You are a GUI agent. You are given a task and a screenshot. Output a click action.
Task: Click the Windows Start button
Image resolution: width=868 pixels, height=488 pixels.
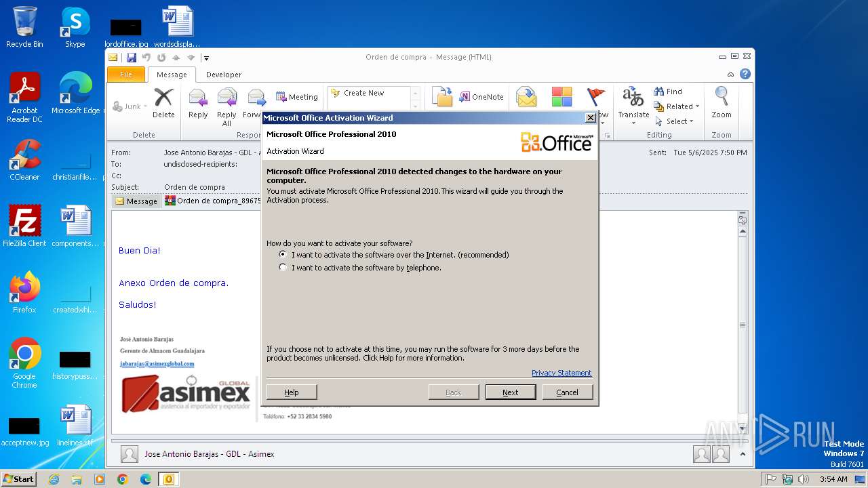[19, 479]
